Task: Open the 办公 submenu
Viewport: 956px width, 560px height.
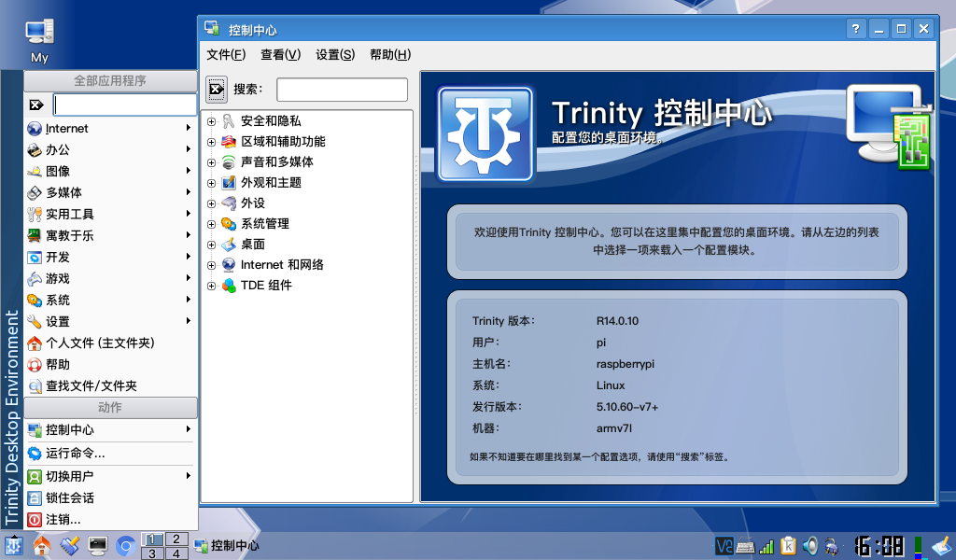Action: click(x=110, y=150)
